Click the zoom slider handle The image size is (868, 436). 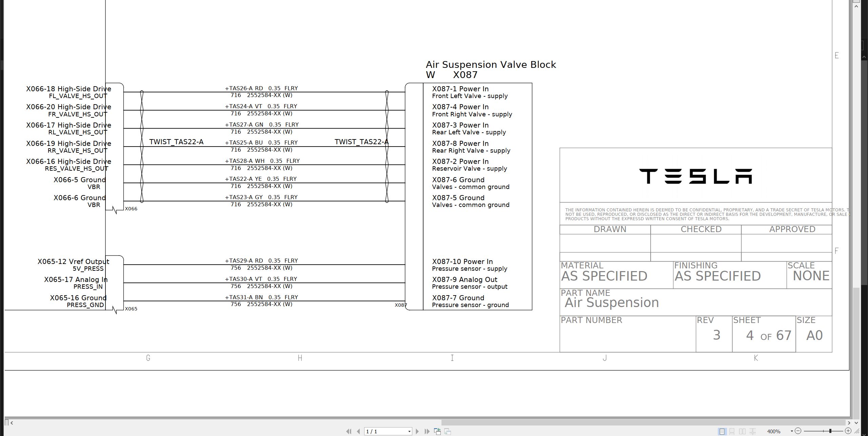point(830,431)
